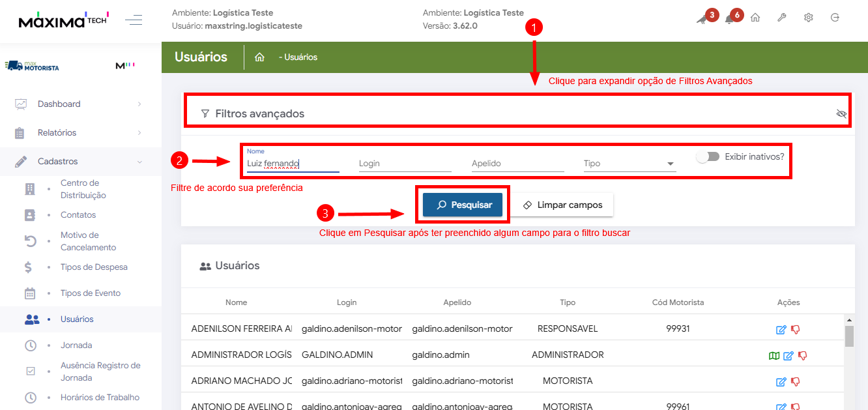Click cell 99931 in Cód Motorista column
The height and width of the screenshot is (410, 868).
pos(678,329)
